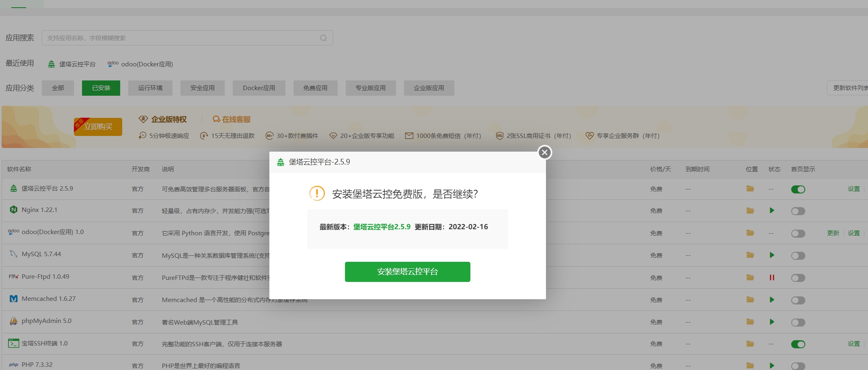Select the 已安装 category tab
The height and width of the screenshot is (370, 868).
coord(101,88)
